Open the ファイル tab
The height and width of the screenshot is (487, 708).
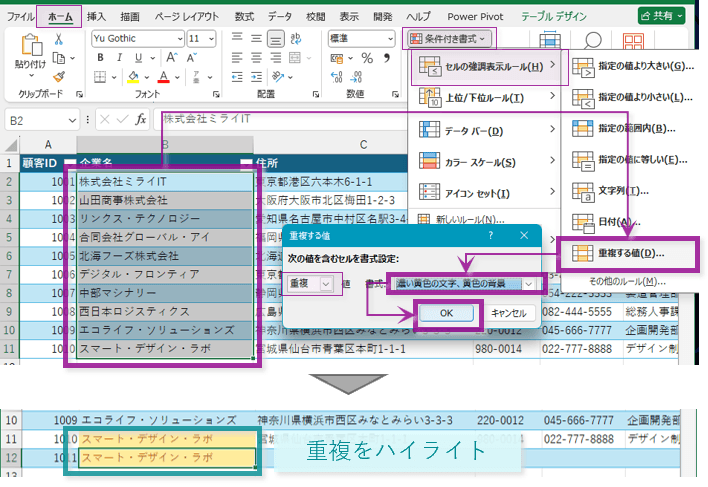(21, 17)
